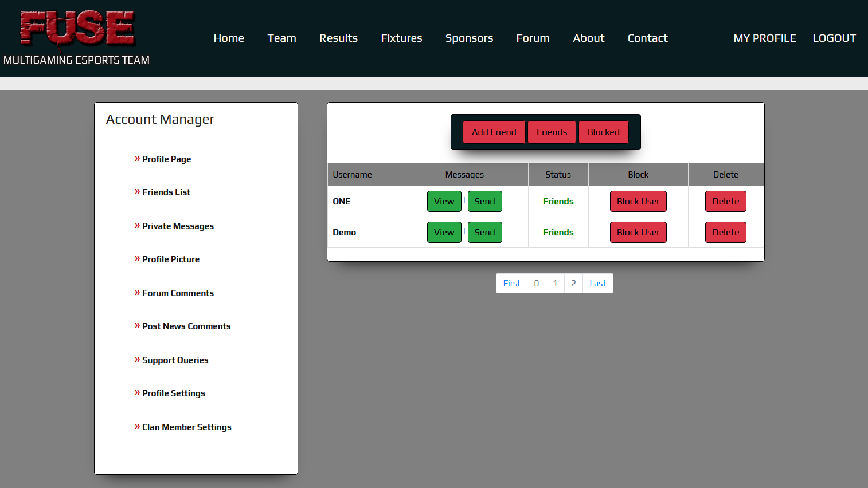Viewport: 868px width, 488px height.
Task: Send a message to user Demo
Action: click(x=484, y=233)
